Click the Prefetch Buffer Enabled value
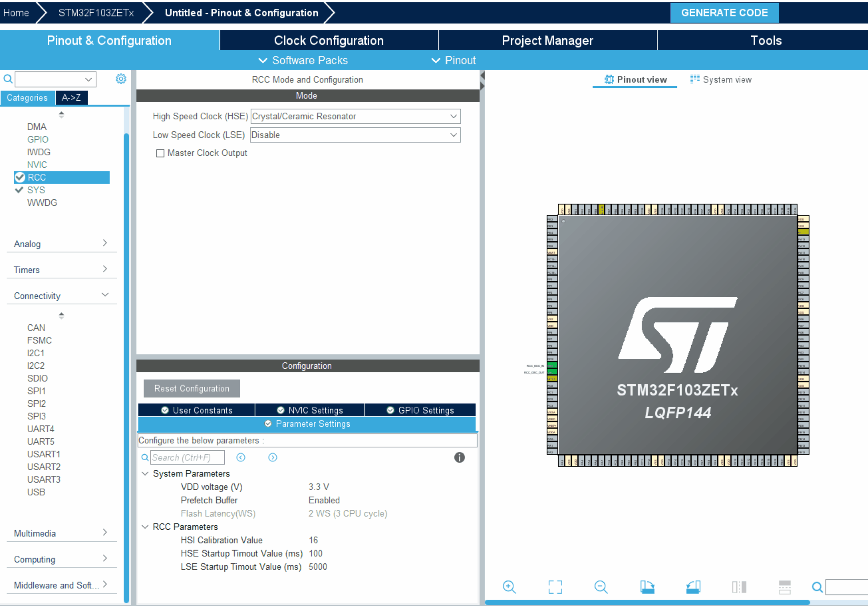This screenshot has height=606, width=868. point(324,500)
